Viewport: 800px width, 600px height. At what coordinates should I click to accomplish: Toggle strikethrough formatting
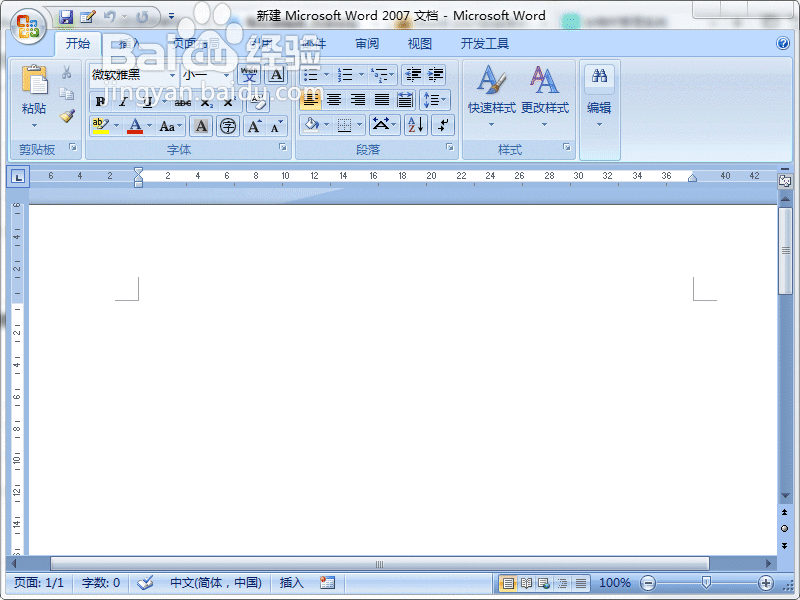[x=183, y=102]
